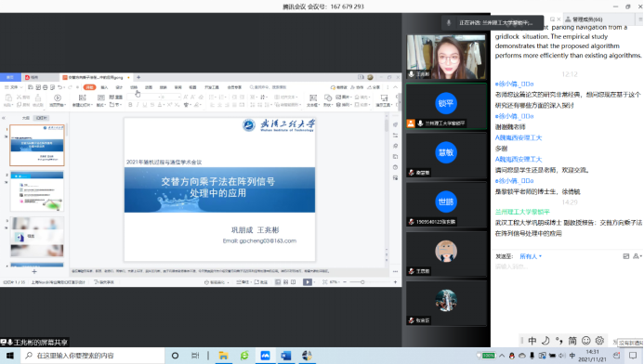This screenshot has height=364, width=644.
Task: Select the 开发工具 developer tools ribbon tab
Action: 212,87
